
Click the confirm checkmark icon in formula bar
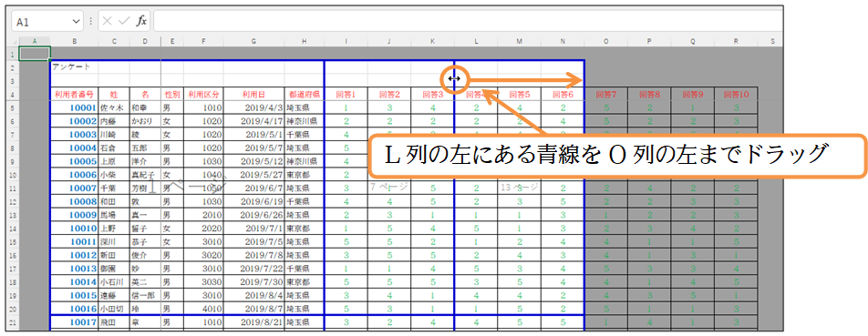(x=124, y=21)
